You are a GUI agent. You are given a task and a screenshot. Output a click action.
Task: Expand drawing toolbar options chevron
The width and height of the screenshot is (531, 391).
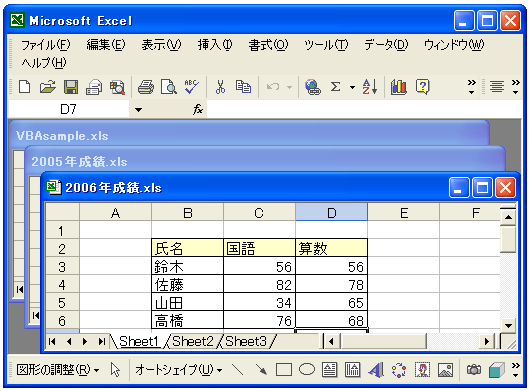point(515,370)
